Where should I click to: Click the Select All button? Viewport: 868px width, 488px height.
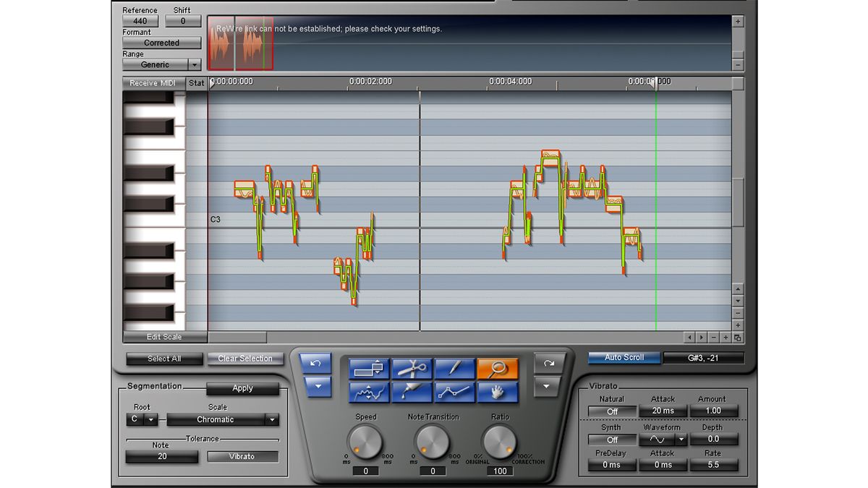(164, 359)
